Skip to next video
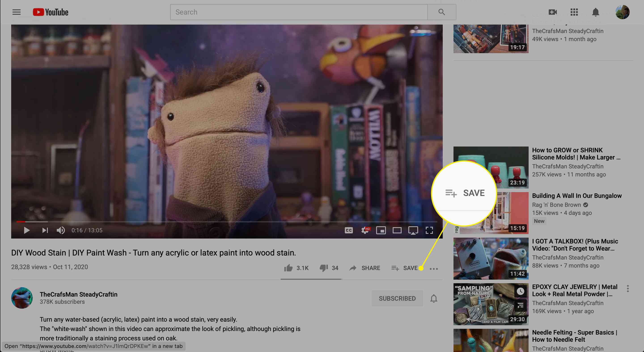The width and height of the screenshot is (644, 352). point(45,230)
